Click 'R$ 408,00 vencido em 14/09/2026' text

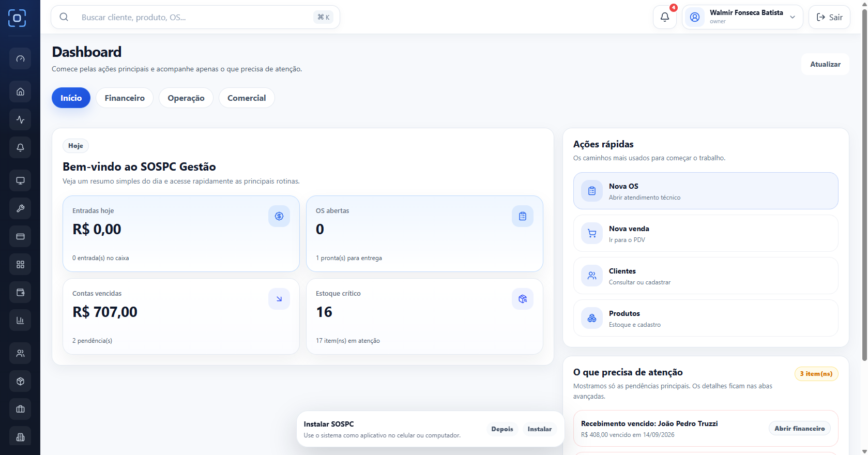pos(628,435)
